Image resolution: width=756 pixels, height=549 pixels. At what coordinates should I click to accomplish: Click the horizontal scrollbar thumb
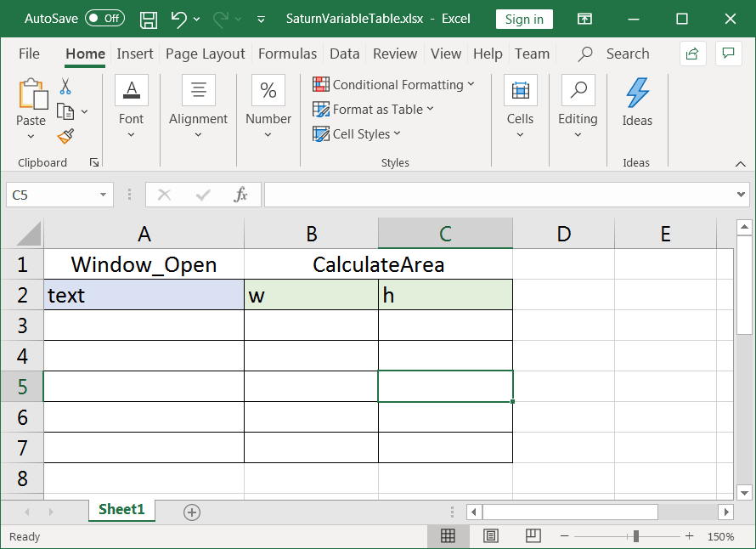570,512
